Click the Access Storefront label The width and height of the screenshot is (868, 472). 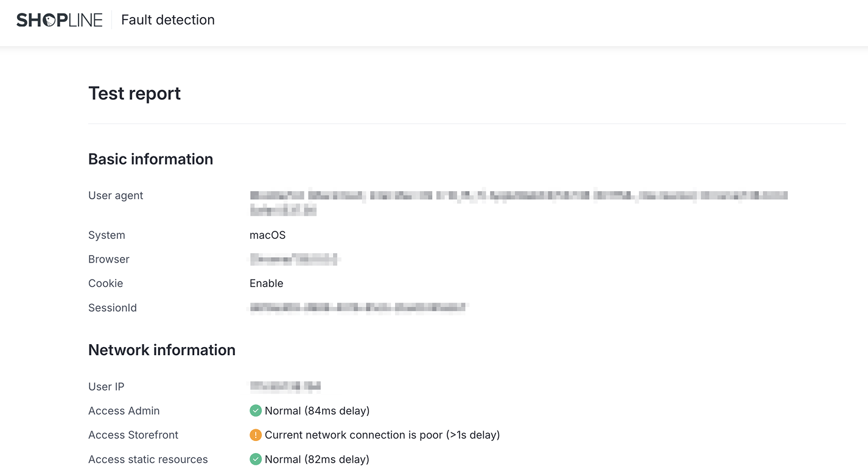tap(133, 435)
